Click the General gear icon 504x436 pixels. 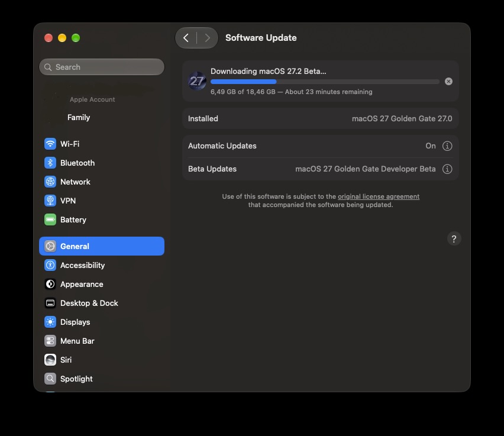50,246
